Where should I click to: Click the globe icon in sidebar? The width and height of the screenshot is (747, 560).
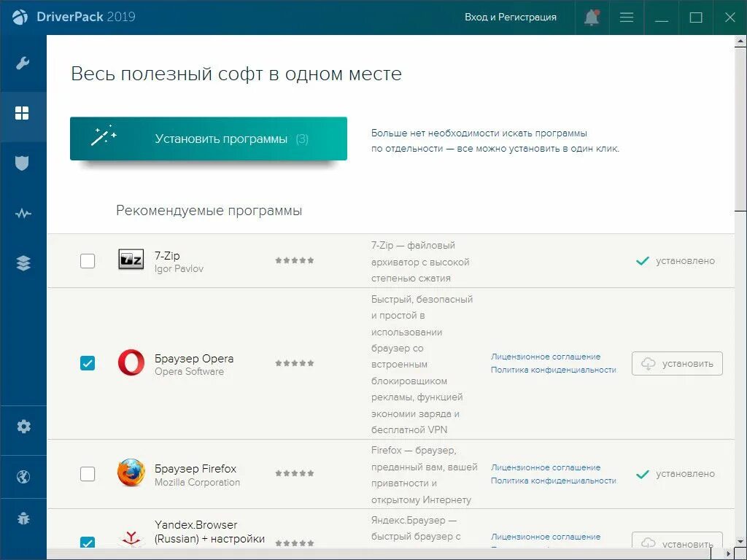23,477
